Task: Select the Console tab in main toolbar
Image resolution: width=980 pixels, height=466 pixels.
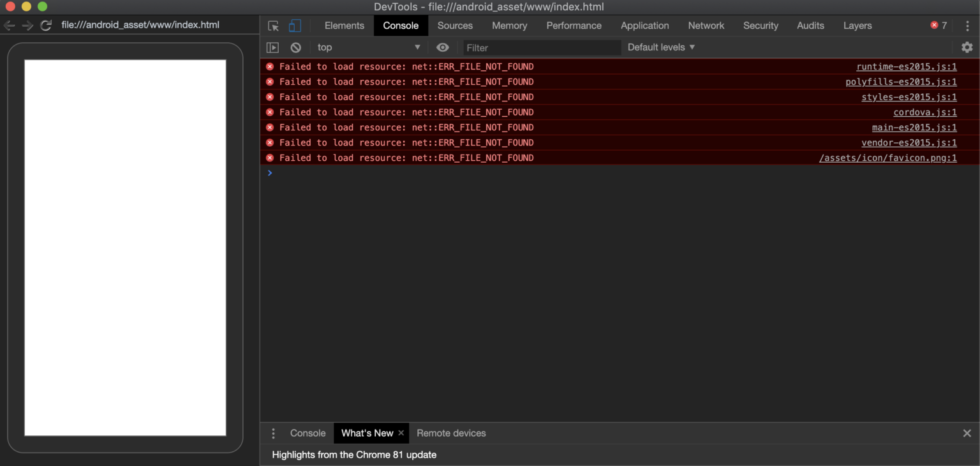Action: tap(401, 26)
